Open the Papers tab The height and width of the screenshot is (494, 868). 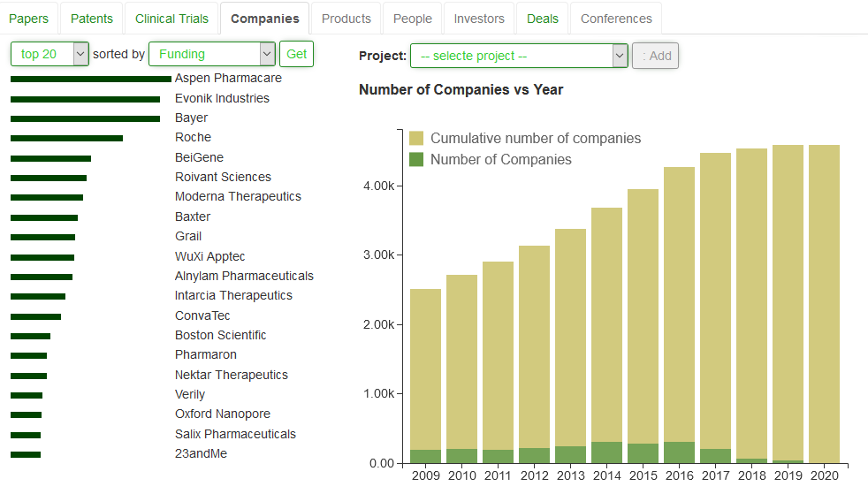click(x=29, y=19)
